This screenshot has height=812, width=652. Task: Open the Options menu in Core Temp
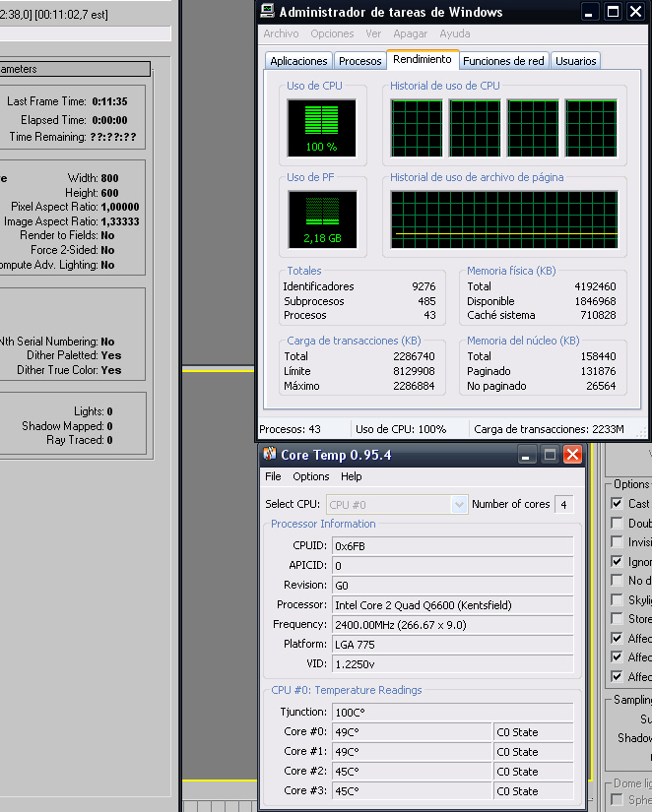click(311, 476)
